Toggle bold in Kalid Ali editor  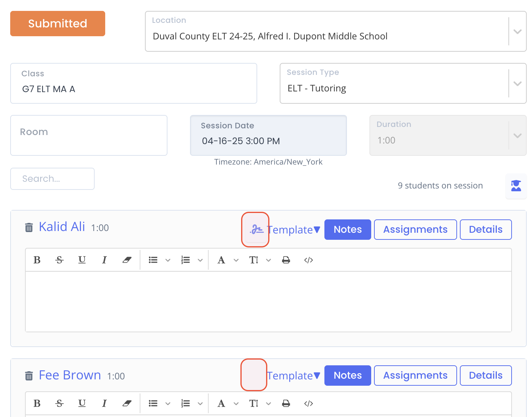pos(37,260)
